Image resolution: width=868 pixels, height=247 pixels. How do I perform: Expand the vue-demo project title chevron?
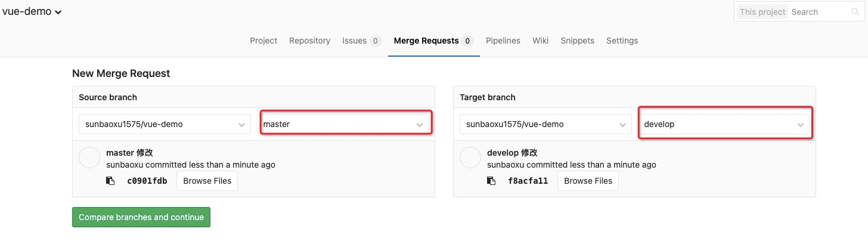(58, 13)
